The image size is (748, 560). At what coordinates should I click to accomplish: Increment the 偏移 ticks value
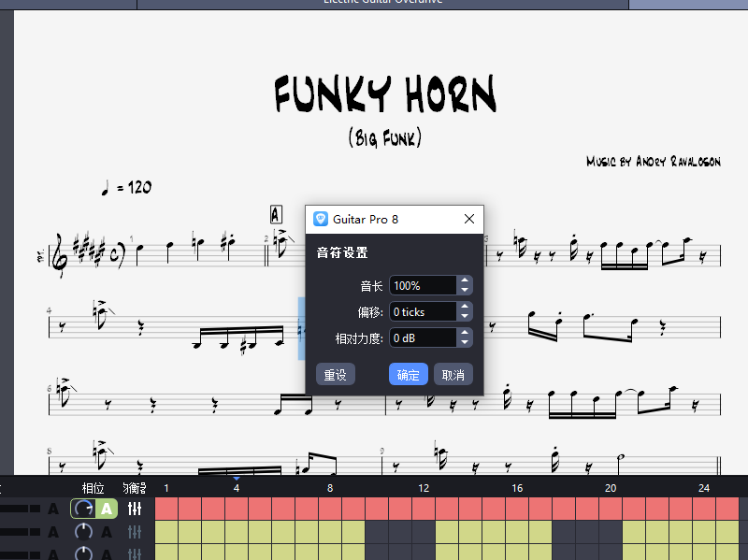coord(465,307)
